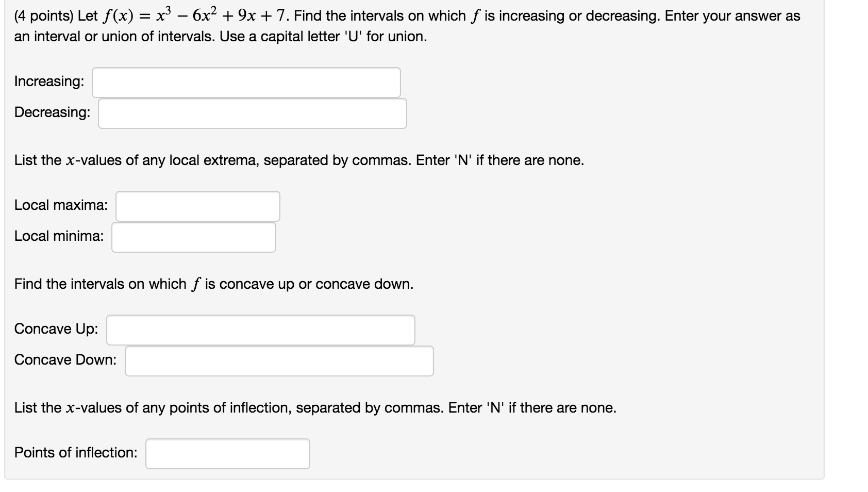This screenshot has height=492, width=868.
Task: Click the concavity instruction sentence
Action: 214,283
